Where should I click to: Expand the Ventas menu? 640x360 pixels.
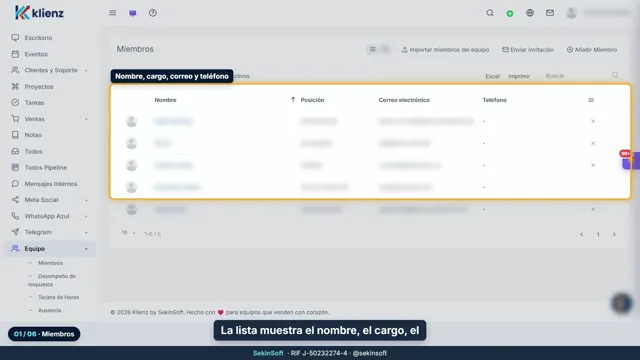tap(50, 119)
